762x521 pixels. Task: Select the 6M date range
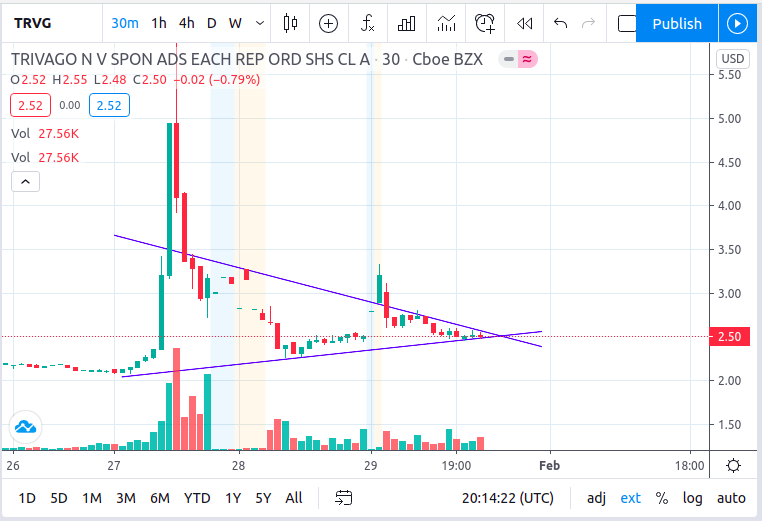coord(159,498)
